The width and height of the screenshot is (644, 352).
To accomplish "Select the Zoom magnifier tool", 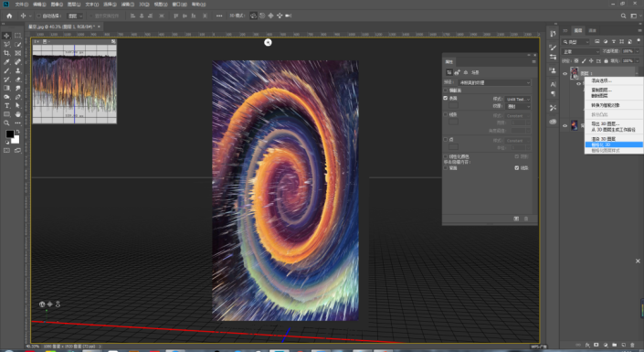I will click(6, 123).
